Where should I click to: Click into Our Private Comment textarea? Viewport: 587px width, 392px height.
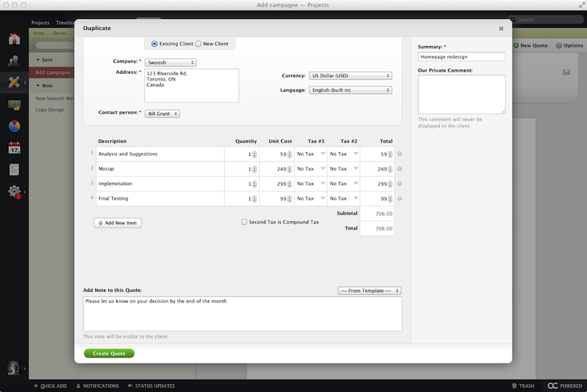462,94
